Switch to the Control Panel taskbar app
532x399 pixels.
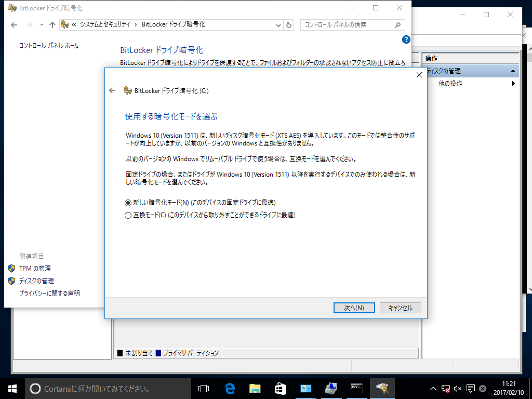(x=305, y=389)
